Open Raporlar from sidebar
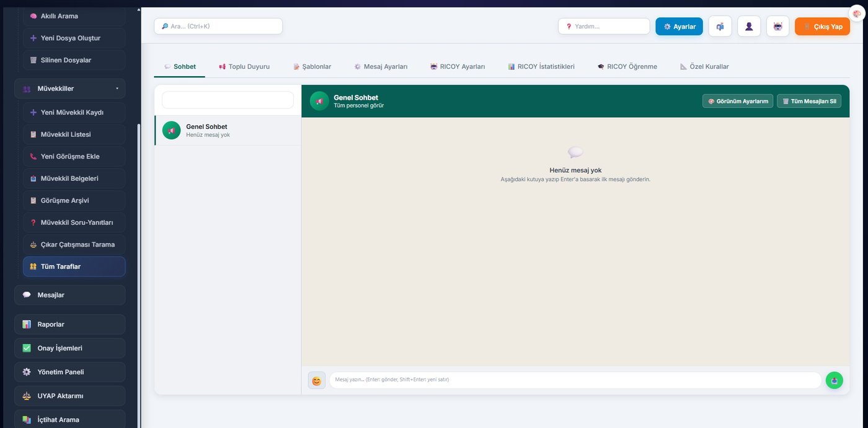 click(x=69, y=324)
